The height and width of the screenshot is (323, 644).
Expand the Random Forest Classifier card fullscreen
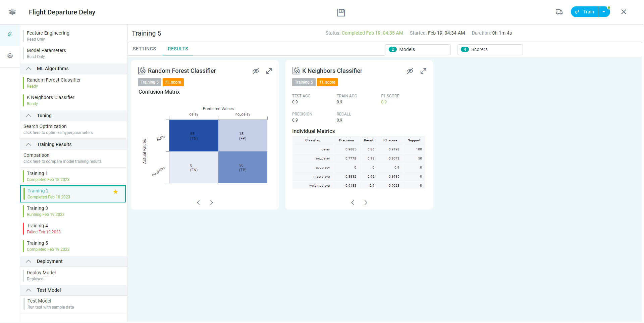click(269, 71)
